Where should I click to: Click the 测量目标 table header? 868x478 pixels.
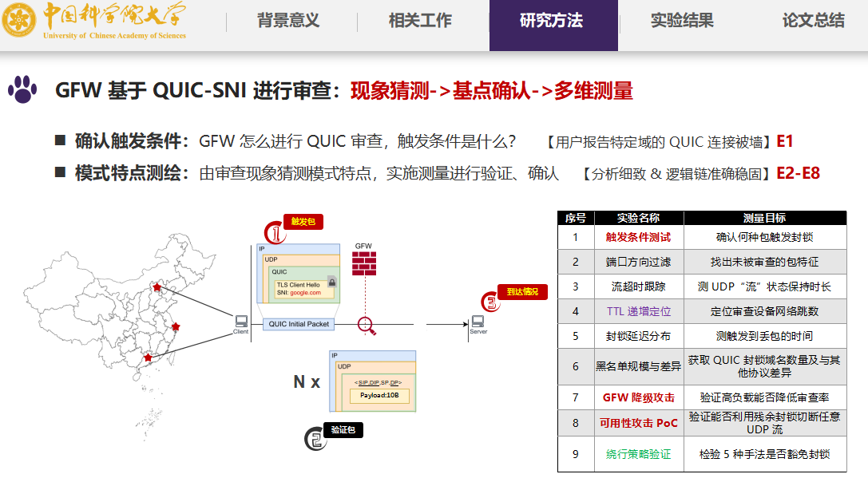(x=765, y=218)
